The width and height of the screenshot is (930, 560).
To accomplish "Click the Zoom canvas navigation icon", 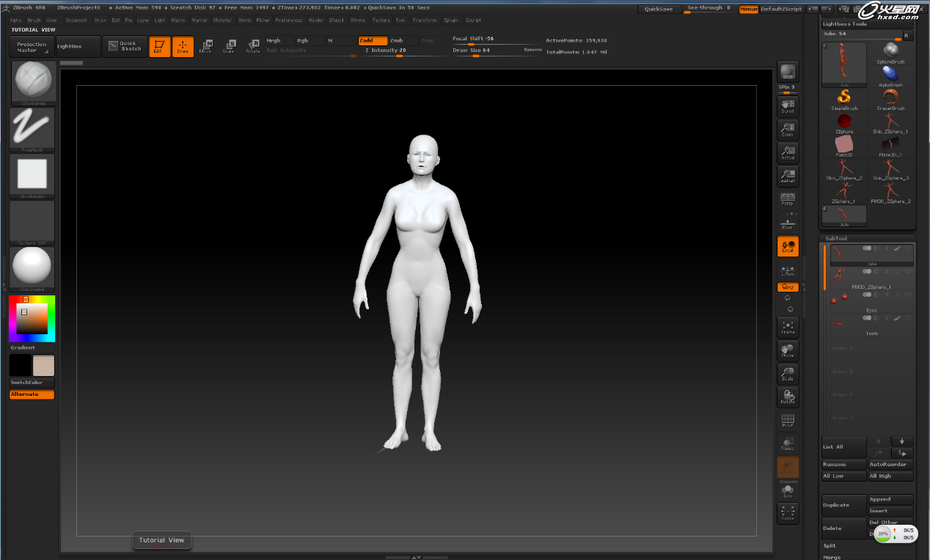I will (788, 130).
